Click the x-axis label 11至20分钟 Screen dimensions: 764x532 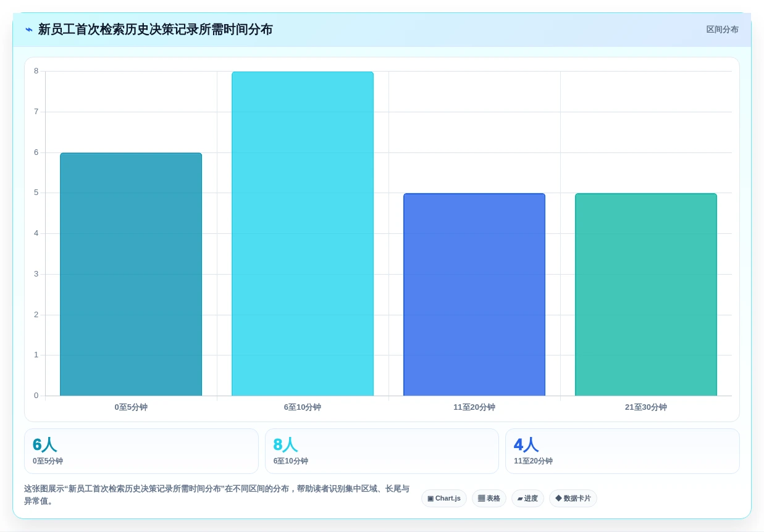pos(474,407)
